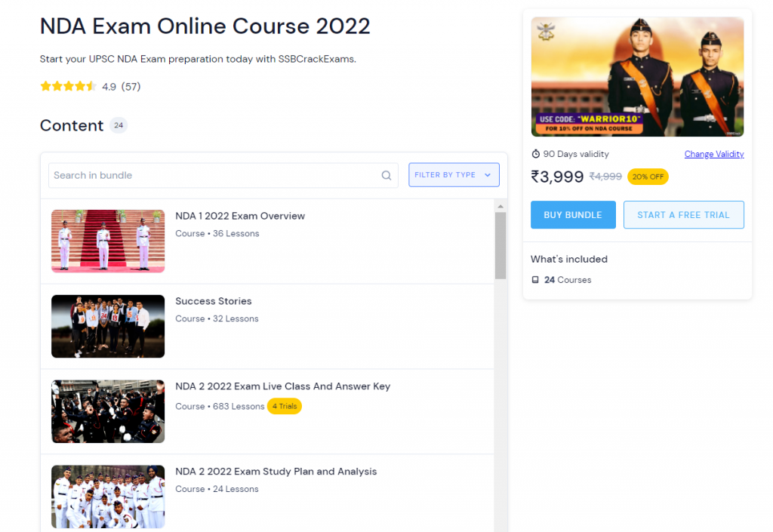773x532 pixels.
Task: Click the Content count badge 24
Action: pyautogui.click(x=119, y=125)
